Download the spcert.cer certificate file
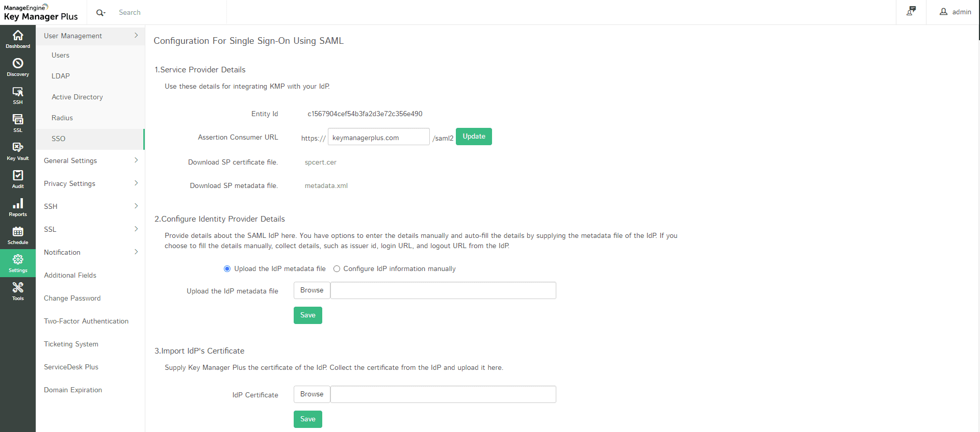The width and height of the screenshot is (980, 432). 321,163
